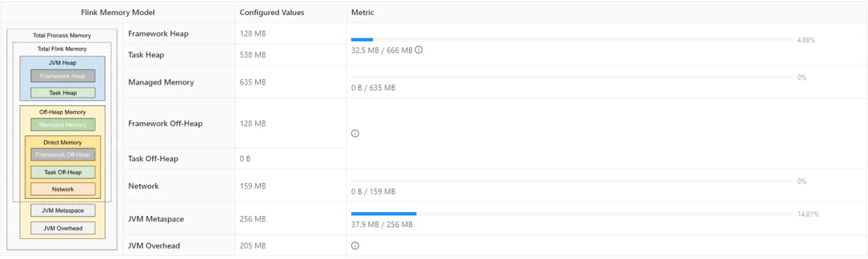Click JVM Overhead box in the diagram
The width and height of the screenshot is (868, 259).
pyautogui.click(x=62, y=228)
